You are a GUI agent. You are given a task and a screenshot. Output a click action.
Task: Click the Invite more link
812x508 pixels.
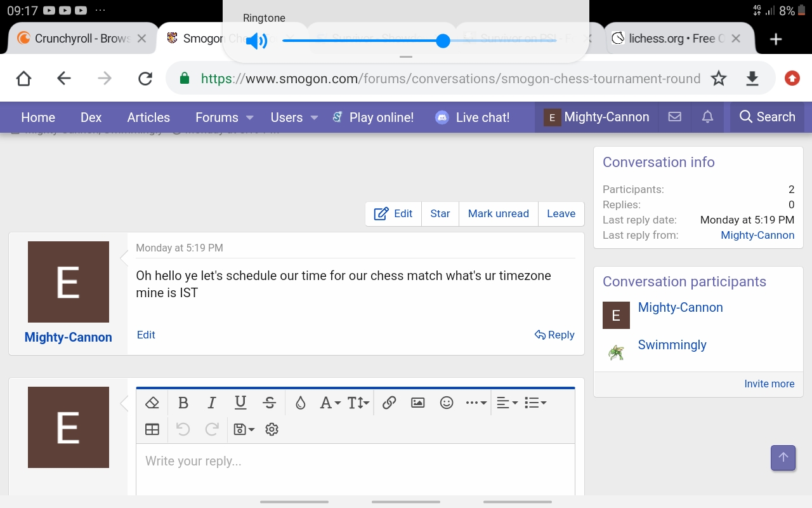click(769, 384)
